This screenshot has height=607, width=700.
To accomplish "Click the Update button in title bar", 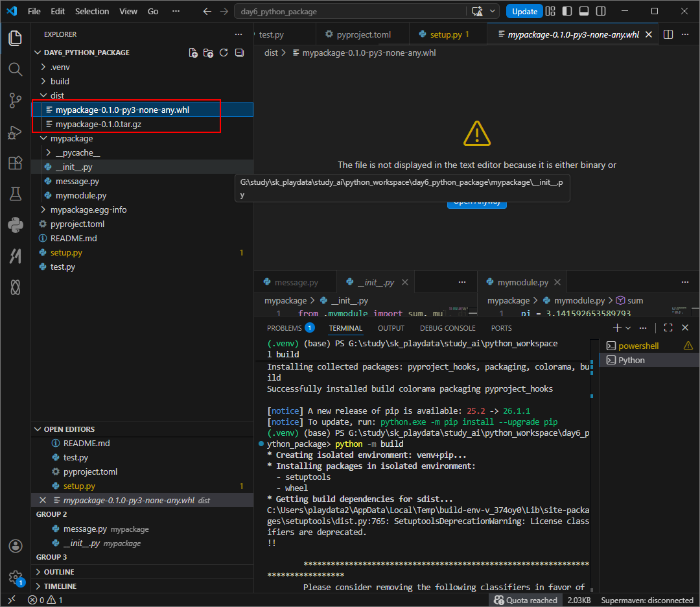I will click(524, 12).
